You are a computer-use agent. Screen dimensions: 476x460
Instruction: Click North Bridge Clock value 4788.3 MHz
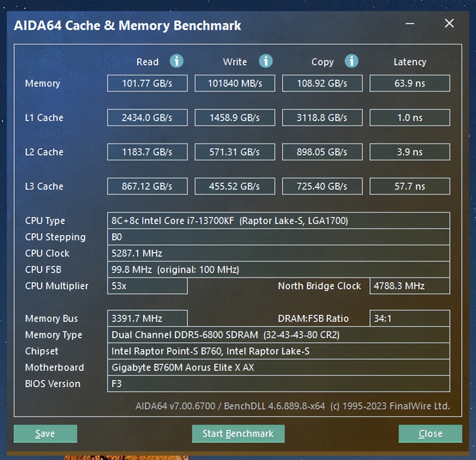tap(410, 286)
